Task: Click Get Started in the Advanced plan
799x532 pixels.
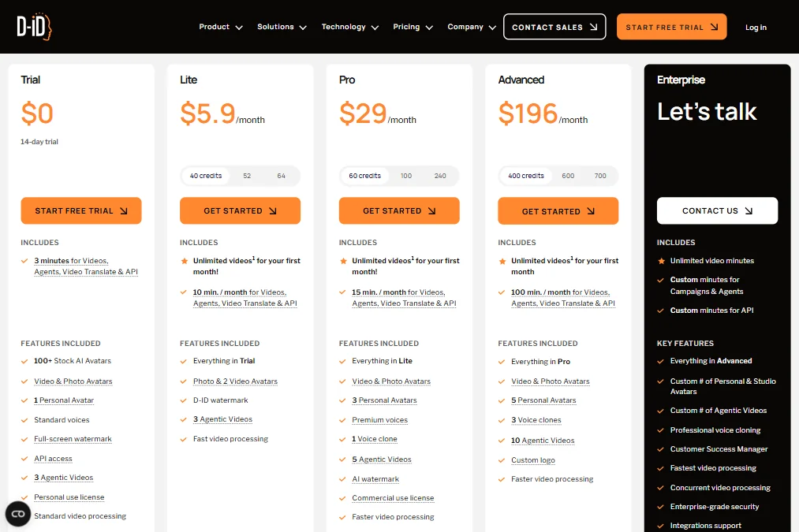Action: coord(558,210)
